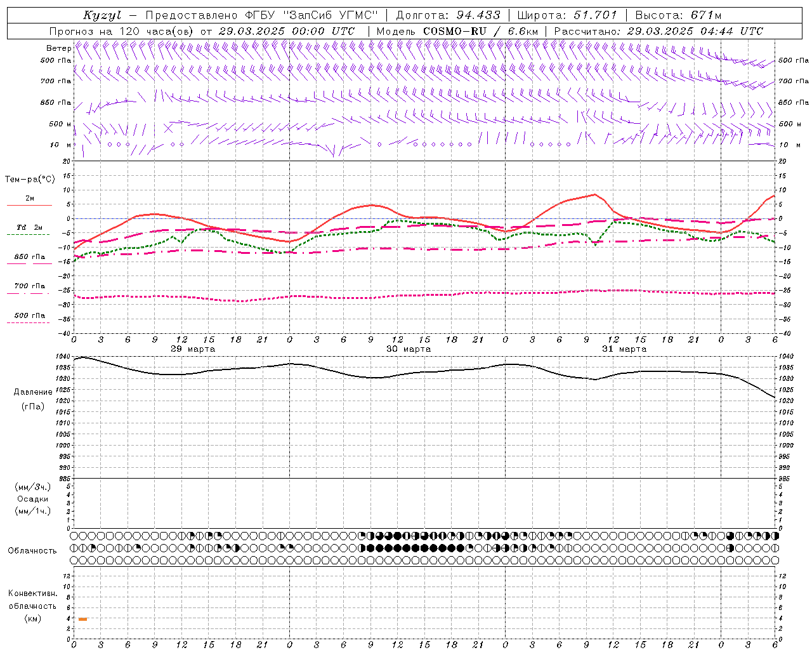The height and width of the screenshot is (650, 812).
Task: Click the 29 марта date label
Action: coord(193,349)
